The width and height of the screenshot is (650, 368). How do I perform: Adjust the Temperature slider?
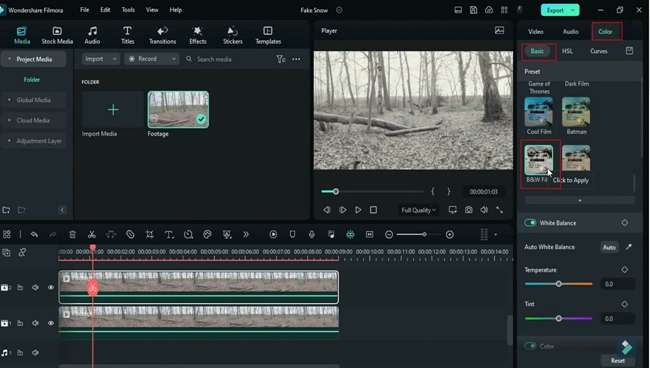click(558, 284)
